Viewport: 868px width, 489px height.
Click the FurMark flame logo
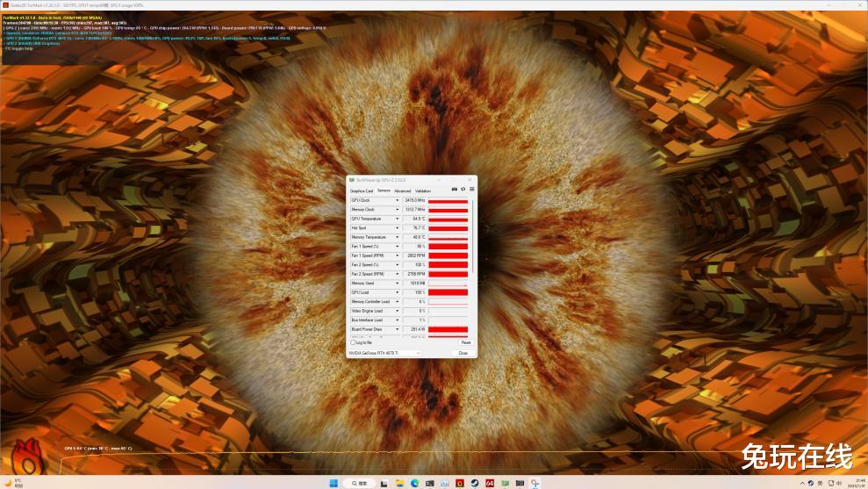pos(26,457)
